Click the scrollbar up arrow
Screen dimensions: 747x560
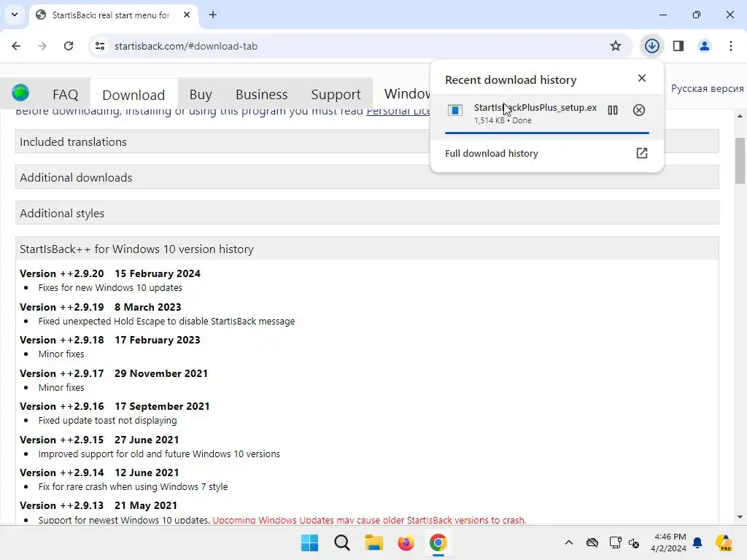[x=740, y=116]
